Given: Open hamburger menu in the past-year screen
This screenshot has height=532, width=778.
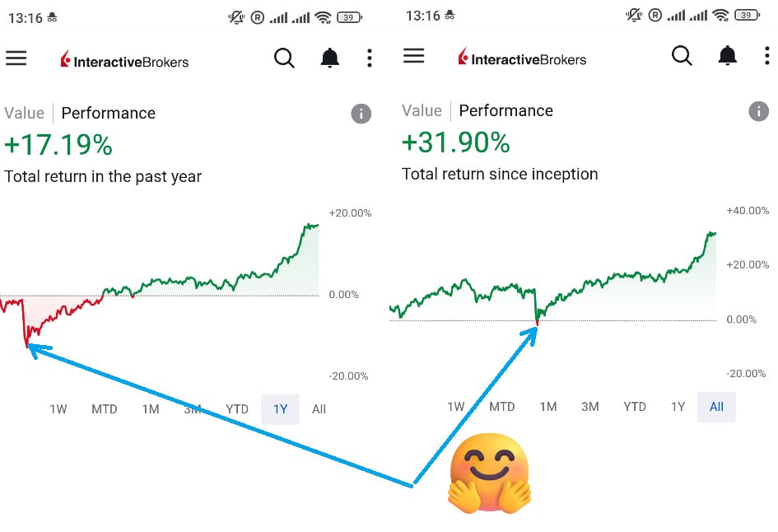Looking at the screenshot, I should (x=16, y=58).
